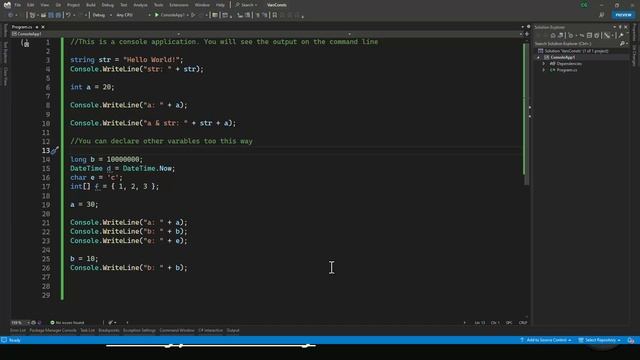The height and width of the screenshot is (360, 640).
Task: Click the search magnifier in Solution Explorer
Action: tap(622, 44)
